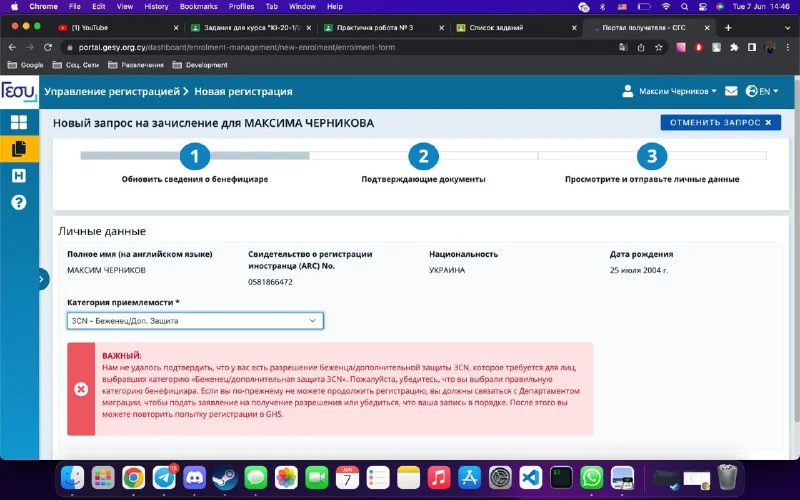This screenshot has width=800, height=500.
Task: Open the Bookmarks menu in menu bar
Action: click(x=197, y=6)
